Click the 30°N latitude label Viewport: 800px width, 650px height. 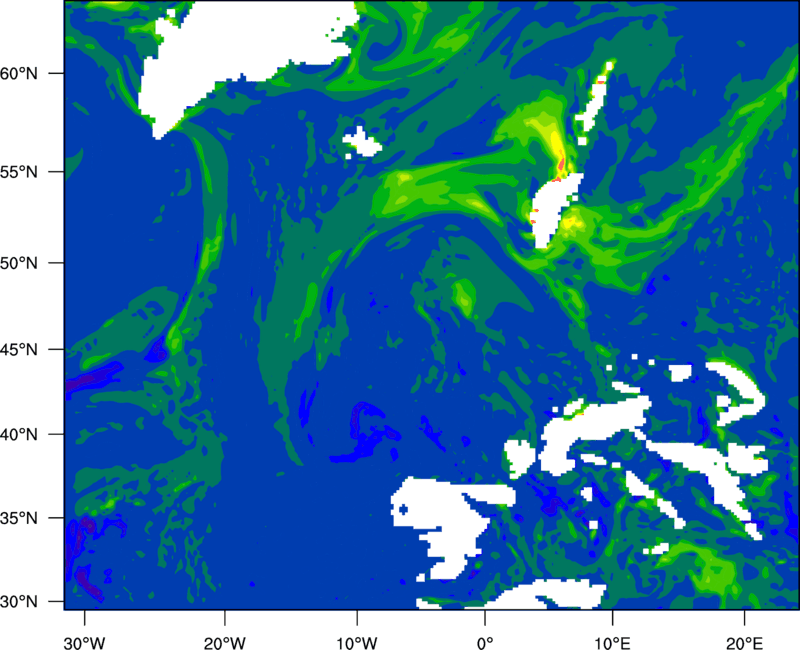19,602
